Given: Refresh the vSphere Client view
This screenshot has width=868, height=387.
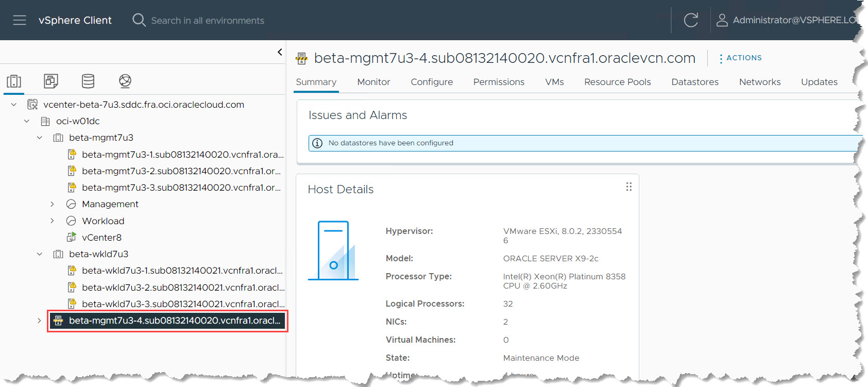Looking at the screenshot, I should (x=691, y=20).
